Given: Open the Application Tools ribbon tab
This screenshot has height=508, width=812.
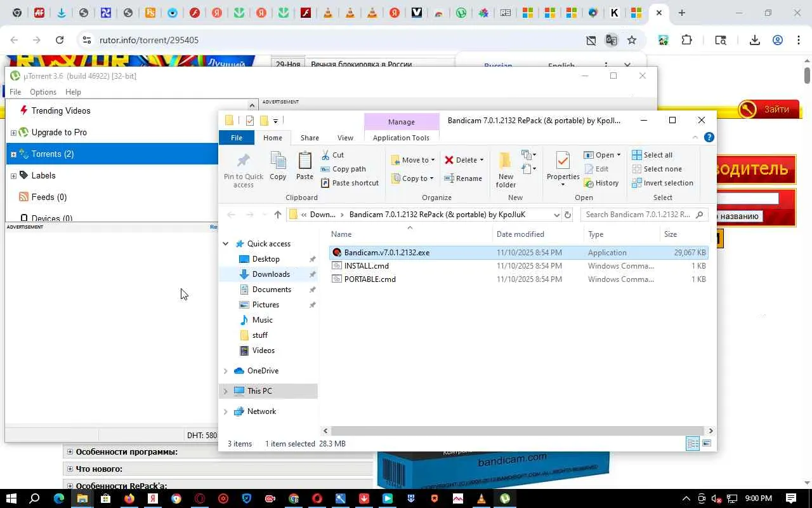Looking at the screenshot, I should (x=401, y=138).
